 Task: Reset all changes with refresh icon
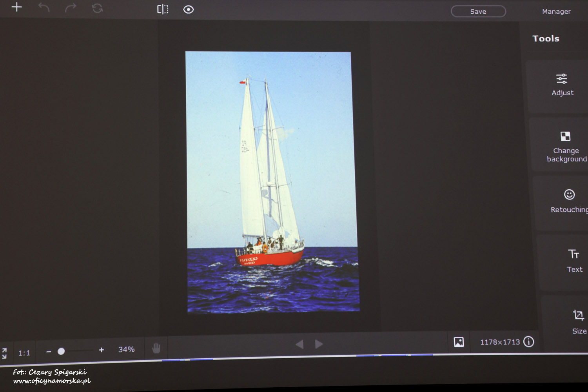[x=97, y=8]
